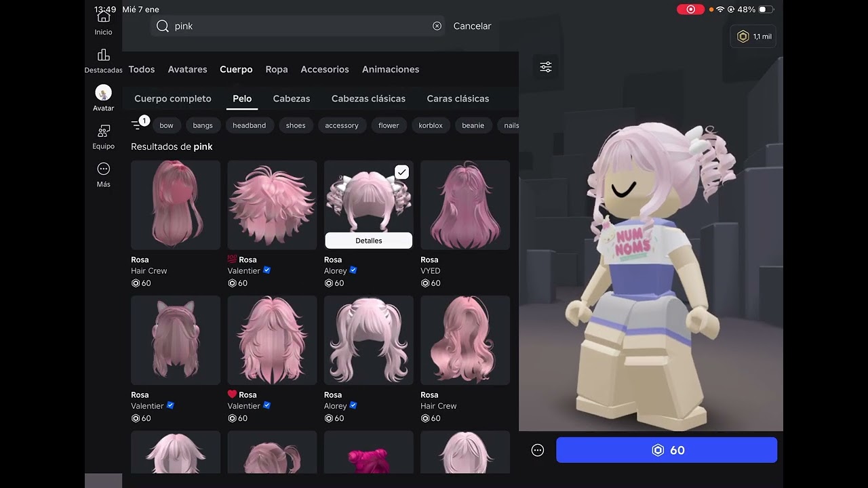Screen dimensions: 868x488
Task: Click the VYED creator name
Action: (431, 270)
